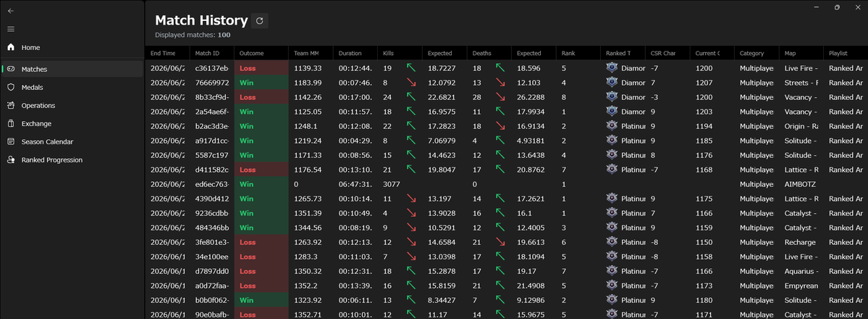Click Diamond rank badge in 2a54ae6f row
868x319 pixels.
click(x=612, y=112)
